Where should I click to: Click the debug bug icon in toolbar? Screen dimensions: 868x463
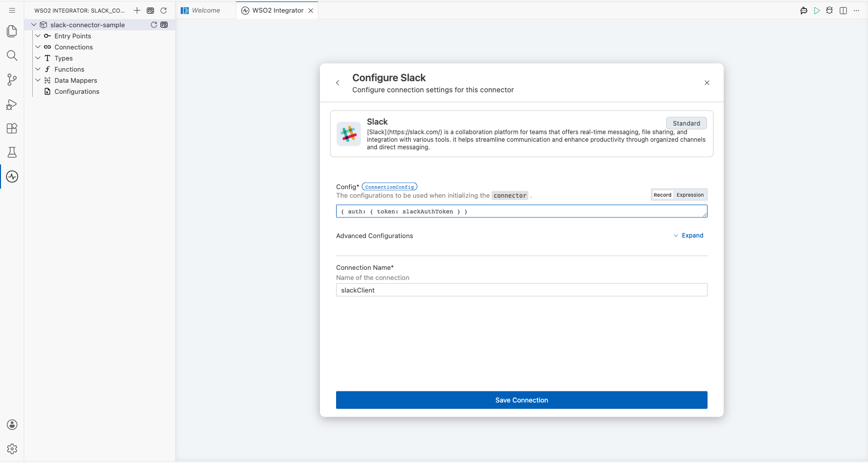pyautogui.click(x=830, y=11)
